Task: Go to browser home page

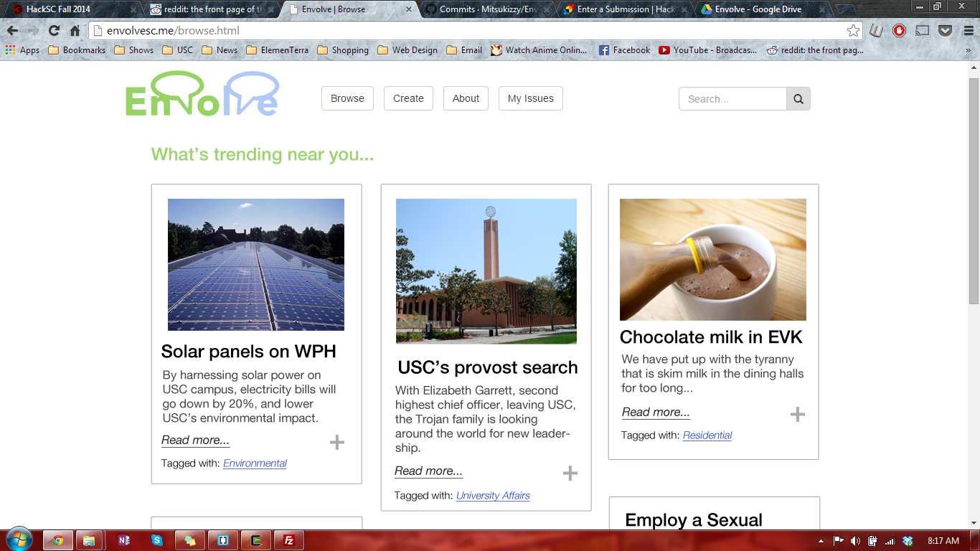Action: [x=75, y=31]
